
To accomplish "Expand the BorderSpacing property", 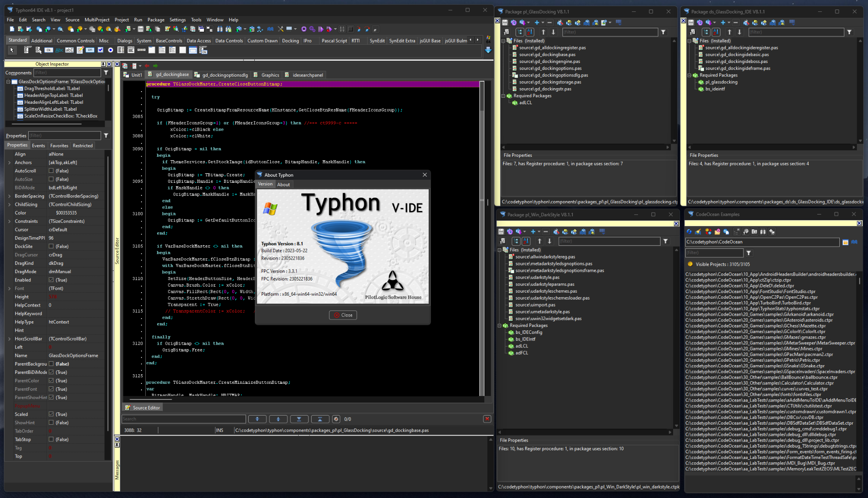I will [10, 196].
